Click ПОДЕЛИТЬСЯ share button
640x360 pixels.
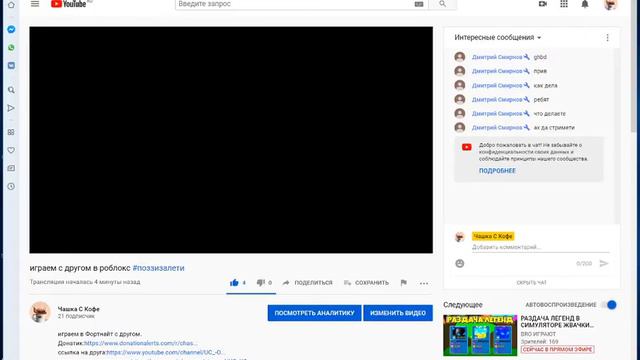308,282
